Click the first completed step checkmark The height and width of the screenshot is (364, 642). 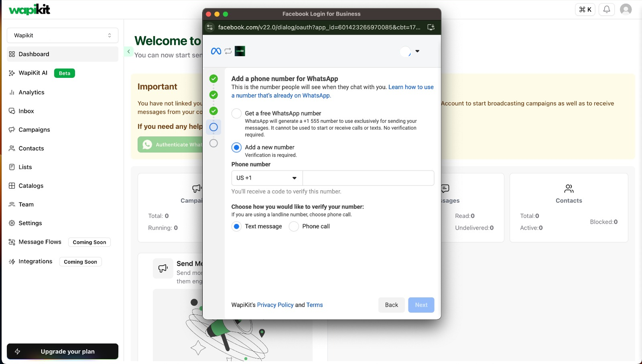tap(213, 79)
